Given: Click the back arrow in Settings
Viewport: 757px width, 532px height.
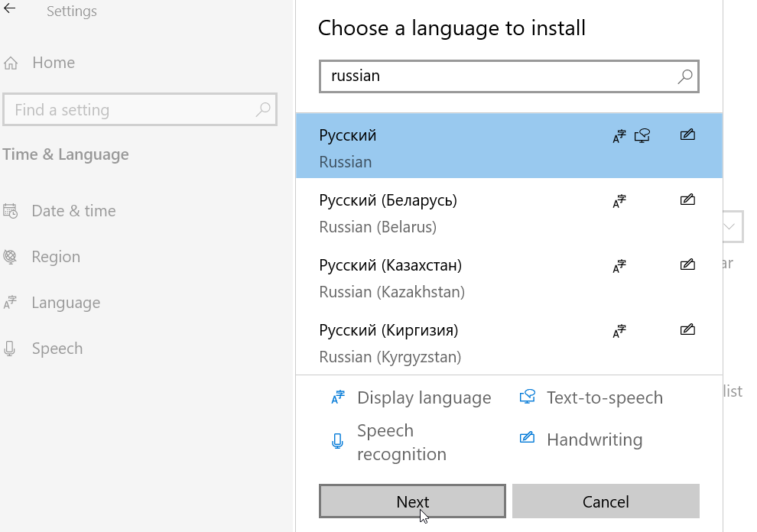Looking at the screenshot, I should coord(10,10).
